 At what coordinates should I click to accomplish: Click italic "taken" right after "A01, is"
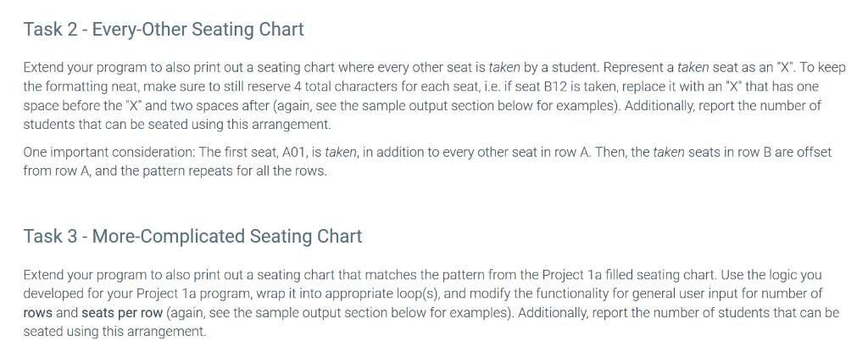pyautogui.click(x=341, y=153)
